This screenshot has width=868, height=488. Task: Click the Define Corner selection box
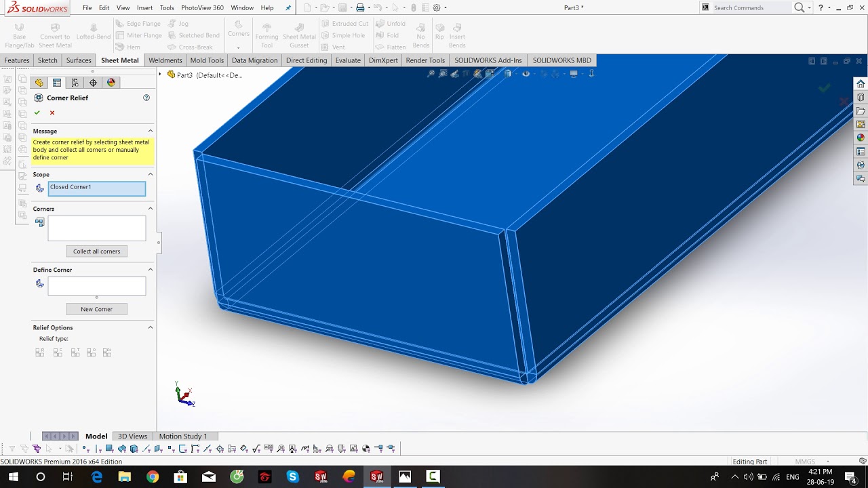click(x=97, y=286)
